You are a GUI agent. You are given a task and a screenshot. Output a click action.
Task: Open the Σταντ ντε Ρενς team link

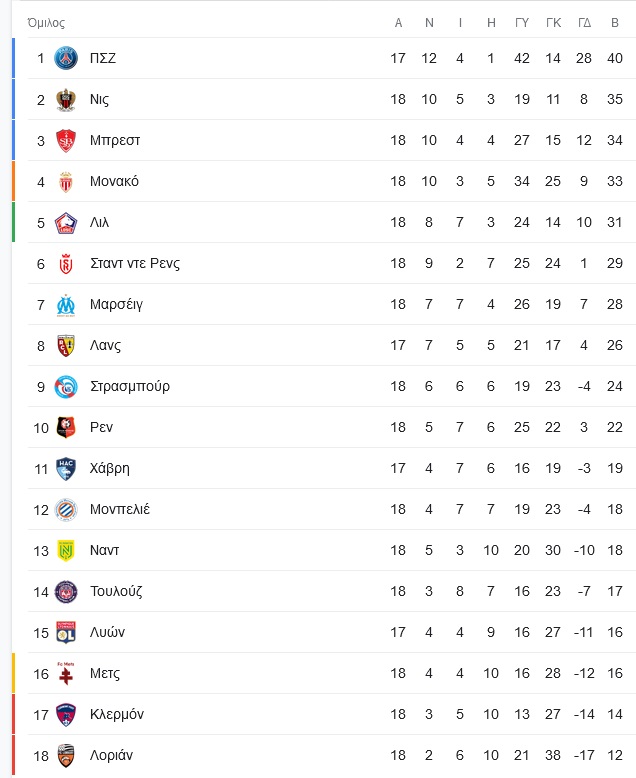pos(135,263)
